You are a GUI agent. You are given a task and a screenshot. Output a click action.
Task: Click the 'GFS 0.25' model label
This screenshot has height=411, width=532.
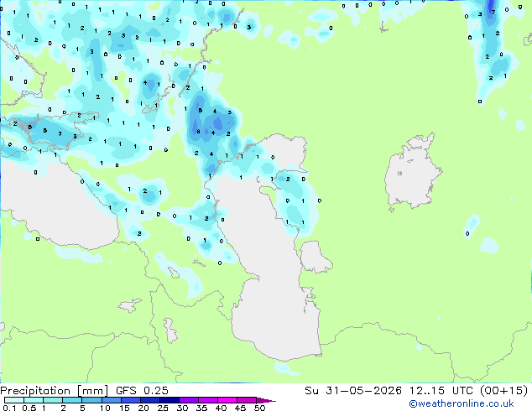(x=142, y=391)
